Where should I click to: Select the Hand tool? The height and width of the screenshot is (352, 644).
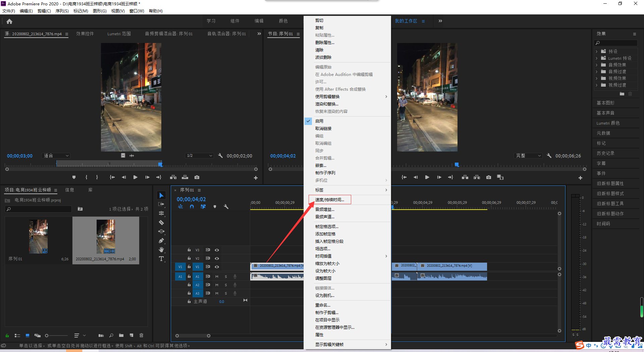tap(161, 250)
